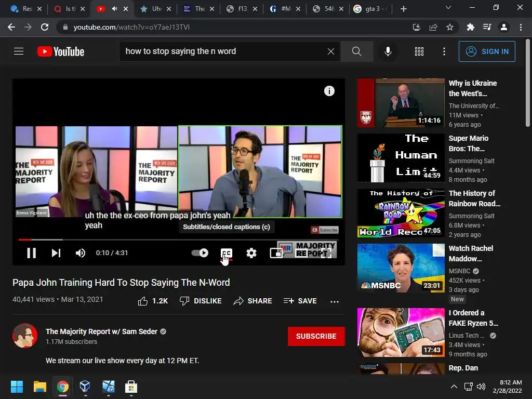Screen dimensions: 532x399
Task: Open The Majority Report w/ Sam Seder channel link
Action: pos(101,331)
